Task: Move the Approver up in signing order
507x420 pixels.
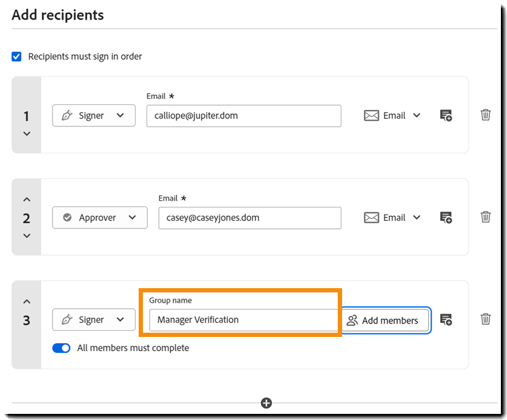Action: [26, 198]
